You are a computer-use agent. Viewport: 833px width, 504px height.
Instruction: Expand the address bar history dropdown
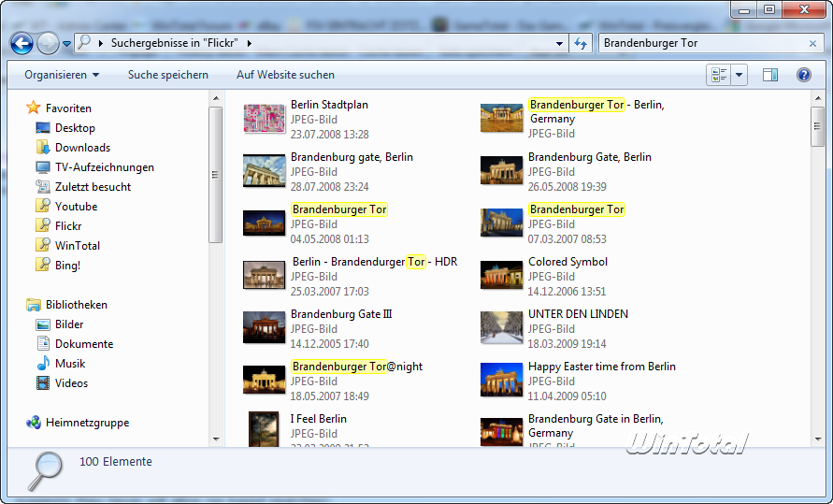[x=559, y=43]
